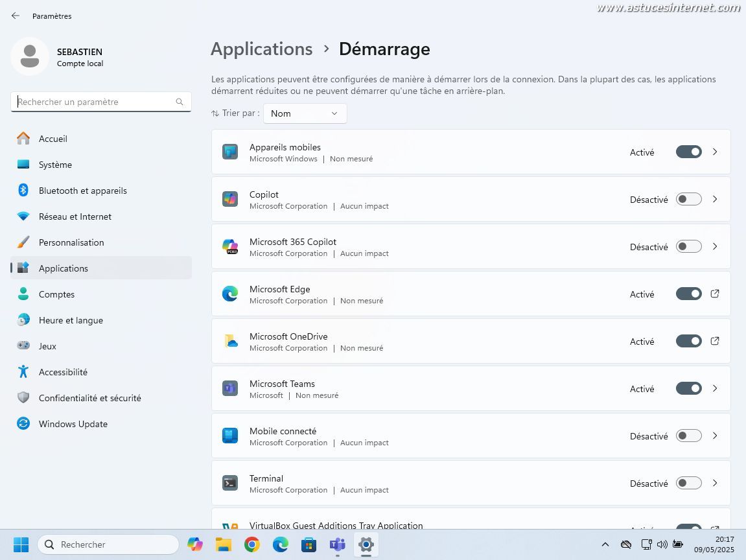Open Jeux settings section
Viewport: 746px width, 560px height.
tap(101, 346)
